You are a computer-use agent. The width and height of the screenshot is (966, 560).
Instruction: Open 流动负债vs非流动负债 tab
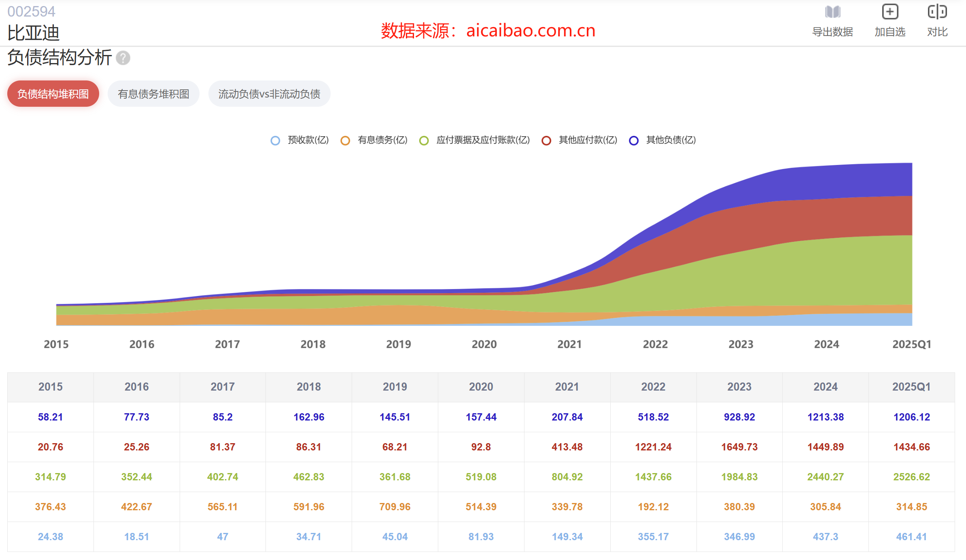[x=269, y=94]
